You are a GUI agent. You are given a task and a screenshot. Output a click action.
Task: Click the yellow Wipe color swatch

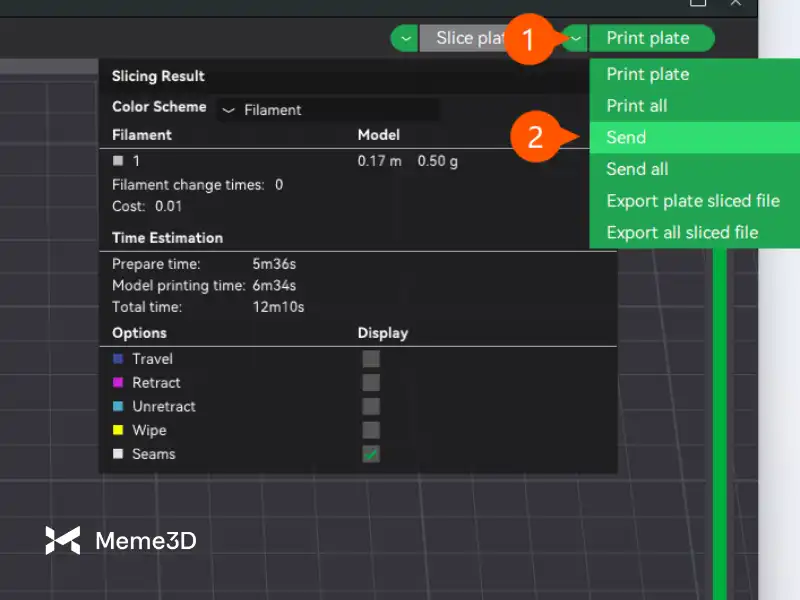click(118, 430)
